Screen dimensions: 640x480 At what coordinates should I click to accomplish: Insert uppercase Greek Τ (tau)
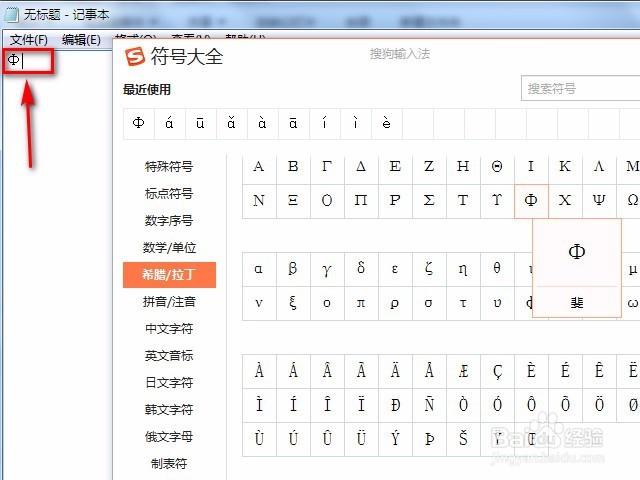(463, 201)
